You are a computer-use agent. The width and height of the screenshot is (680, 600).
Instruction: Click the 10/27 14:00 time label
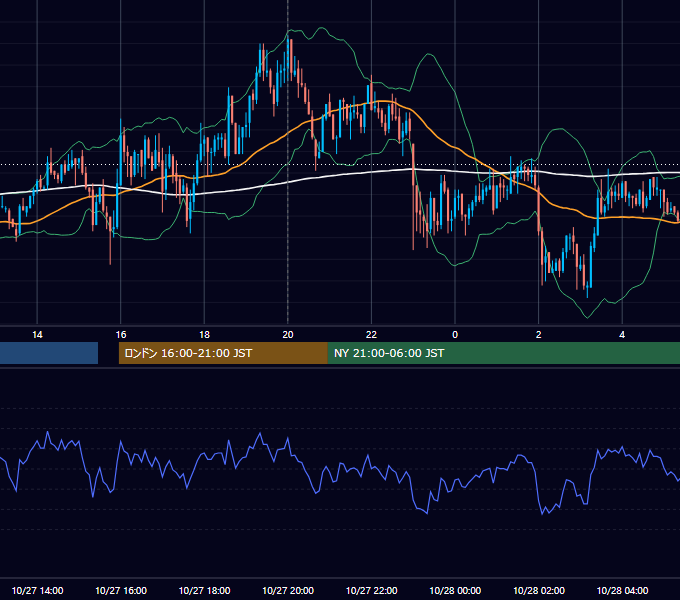coord(37,590)
